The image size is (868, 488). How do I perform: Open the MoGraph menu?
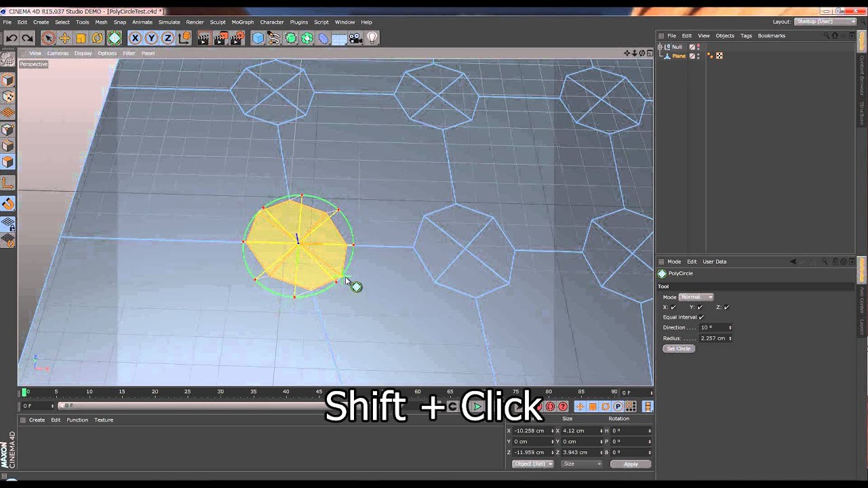242,22
